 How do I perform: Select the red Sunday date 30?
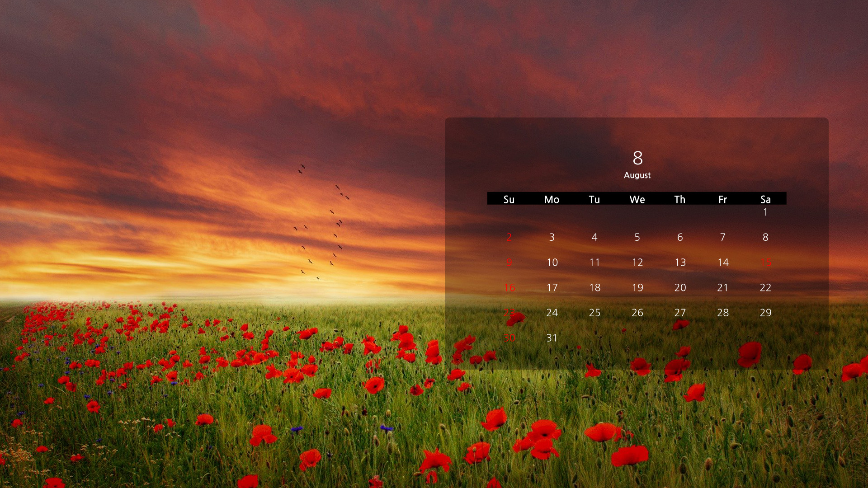[x=509, y=338]
